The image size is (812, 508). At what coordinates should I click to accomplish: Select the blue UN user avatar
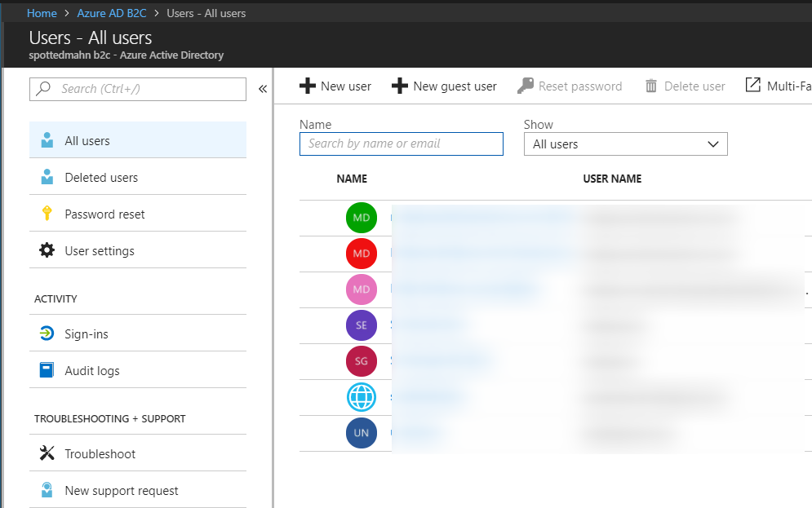pyautogui.click(x=362, y=432)
